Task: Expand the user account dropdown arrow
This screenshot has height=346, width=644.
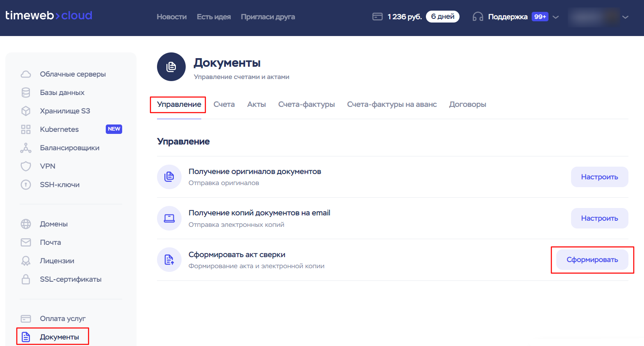Action: pos(625,17)
